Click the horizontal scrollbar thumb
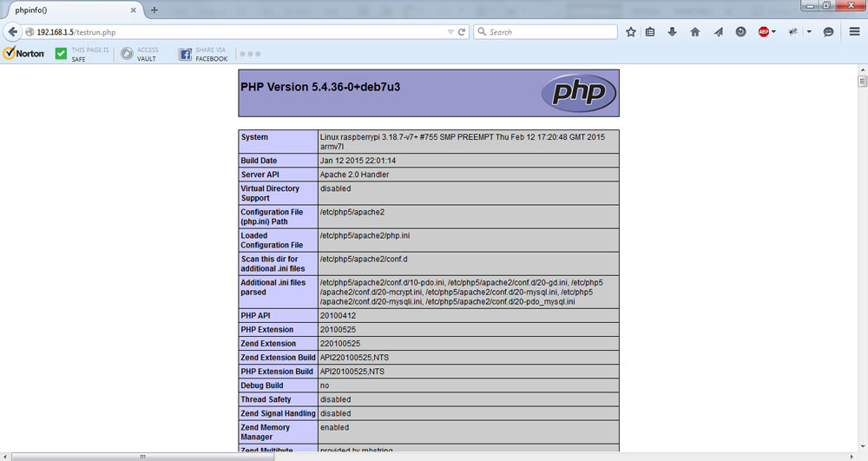 143,457
